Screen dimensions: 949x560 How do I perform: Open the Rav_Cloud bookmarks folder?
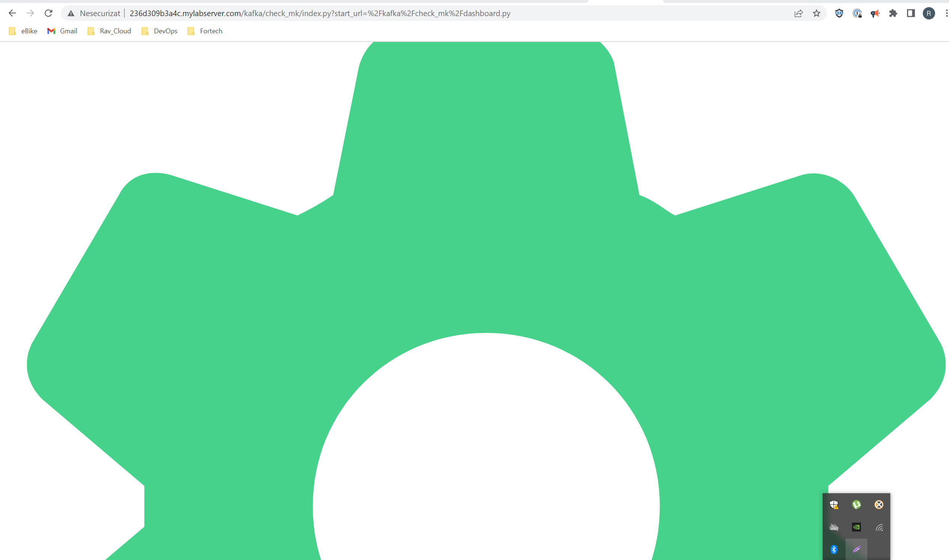pyautogui.click(x=109, y=31)
